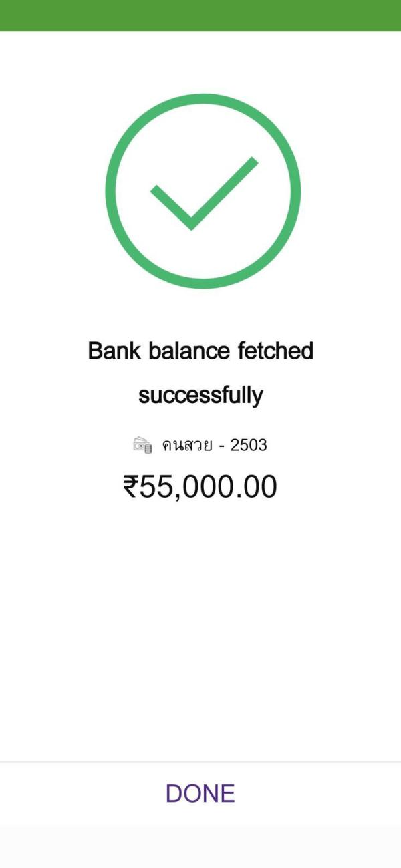
Task: Click the account ending digits 2503
Action: point(249,446)
